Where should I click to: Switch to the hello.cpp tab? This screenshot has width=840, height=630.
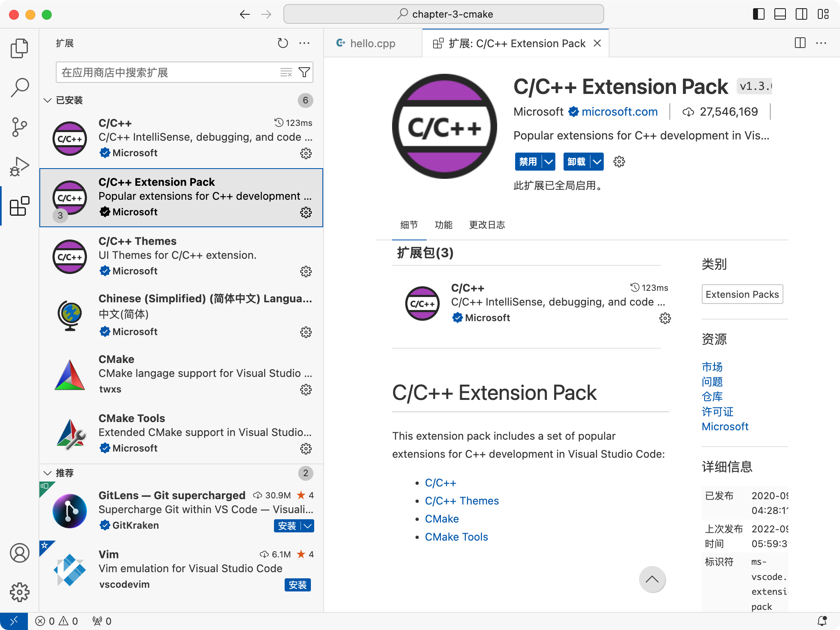click(373, 43)
